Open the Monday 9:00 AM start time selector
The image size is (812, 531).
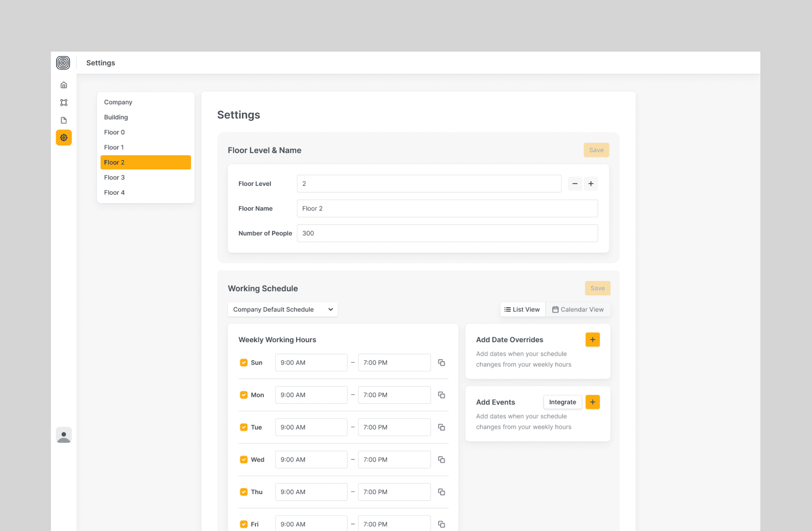click(x=311, y=395)
